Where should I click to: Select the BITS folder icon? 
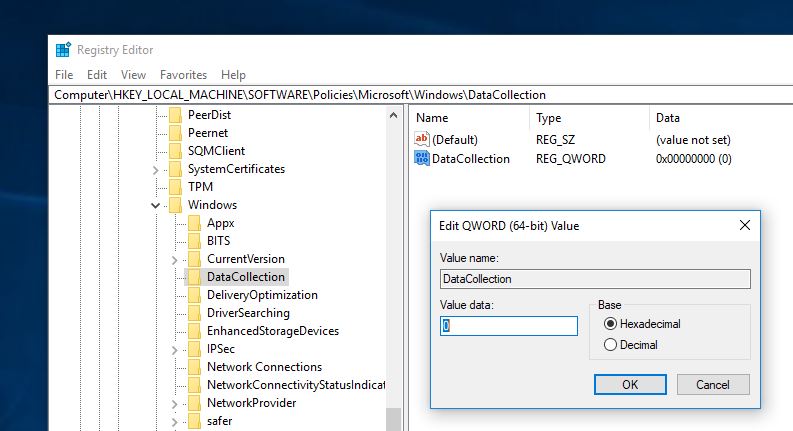click(194, 241)
